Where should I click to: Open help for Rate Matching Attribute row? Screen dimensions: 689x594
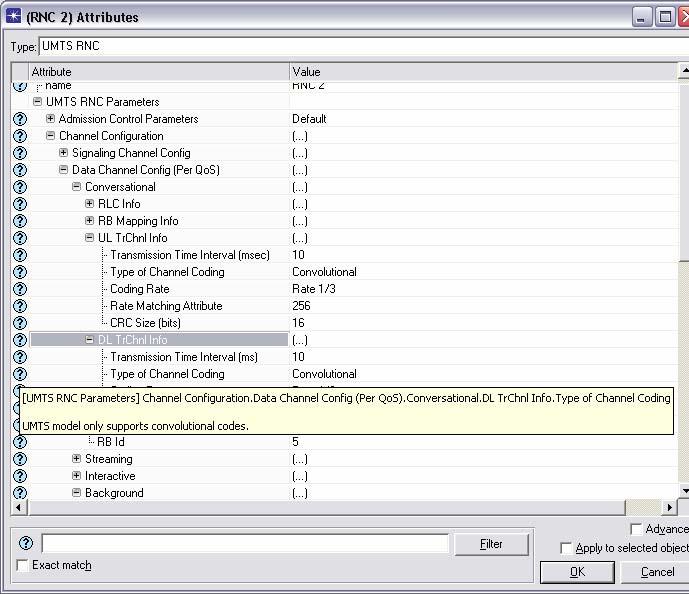point(20,306)
